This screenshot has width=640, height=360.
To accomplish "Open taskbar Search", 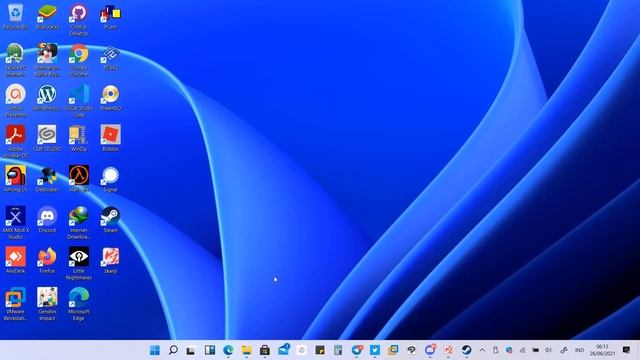I will coord(173,350).
